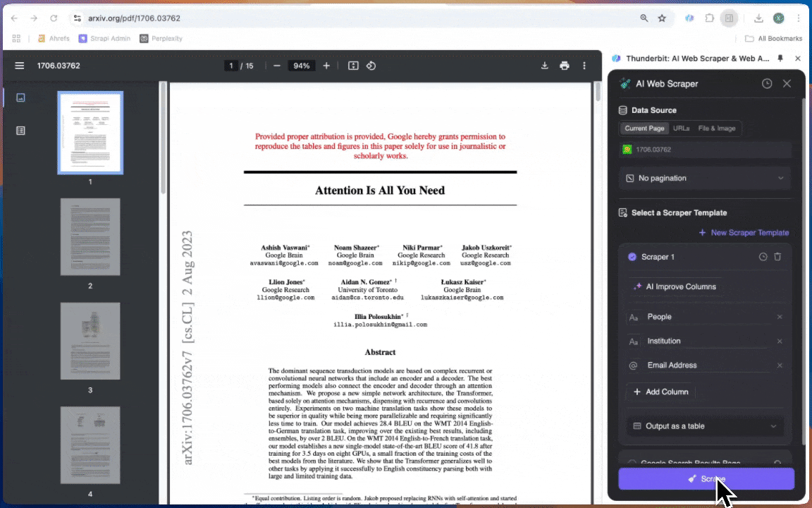The height and width of the screenshot is (508, 812).
Task: Select the fit to page icon
Action: (353, 66)
